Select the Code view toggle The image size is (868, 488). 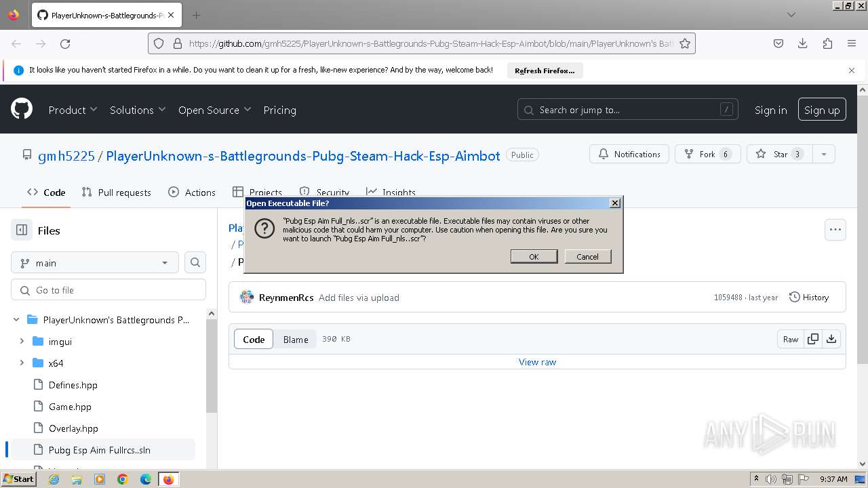[254, 340]
